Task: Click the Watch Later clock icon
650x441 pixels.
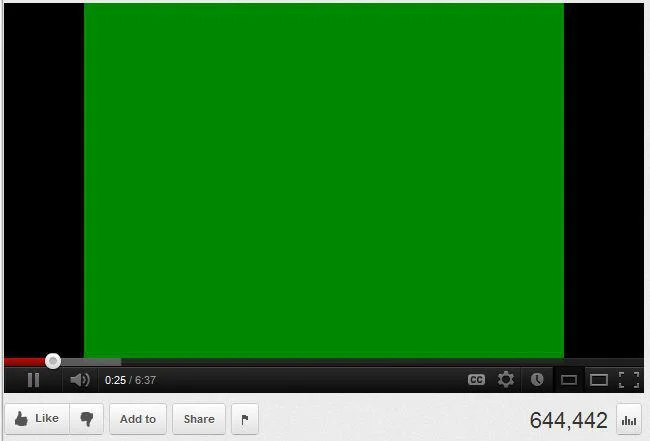Action: [537, 380]
